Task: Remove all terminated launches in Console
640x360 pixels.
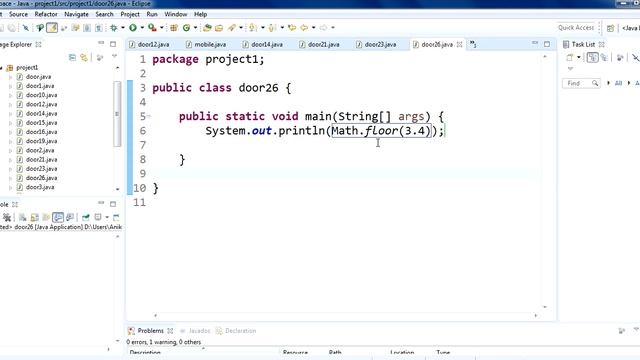Action: point(7,217)
